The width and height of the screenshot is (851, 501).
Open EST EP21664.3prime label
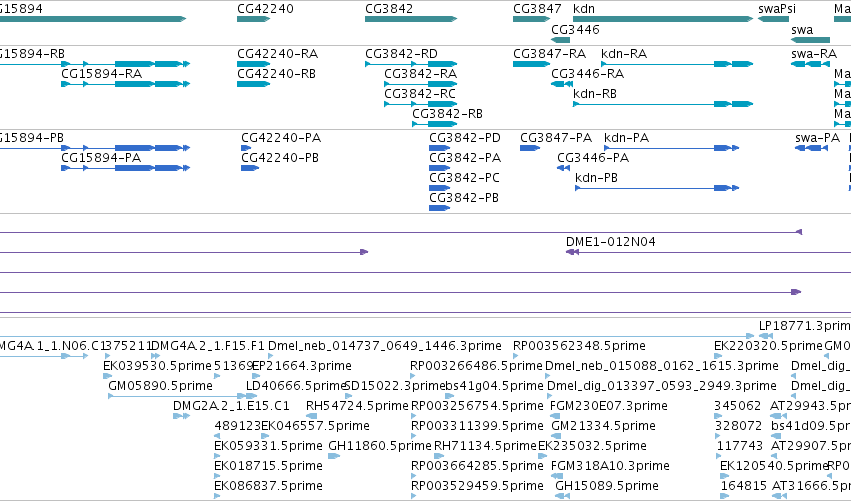point(302,366)
